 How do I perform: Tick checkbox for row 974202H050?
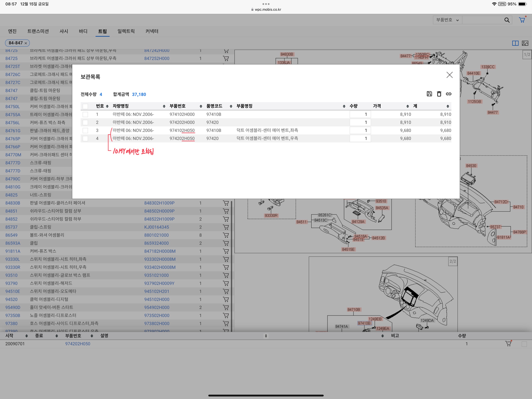pos(85,139)
